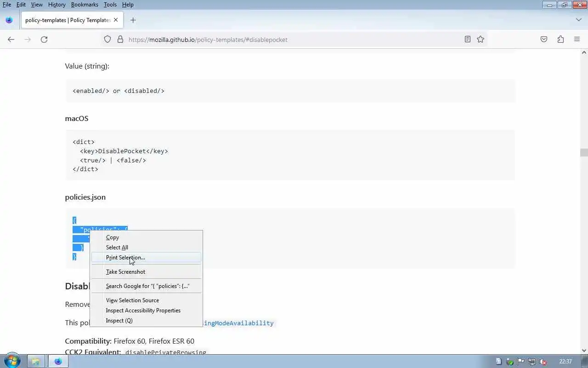Switch to Firefox taskbar button

(58, 362)
